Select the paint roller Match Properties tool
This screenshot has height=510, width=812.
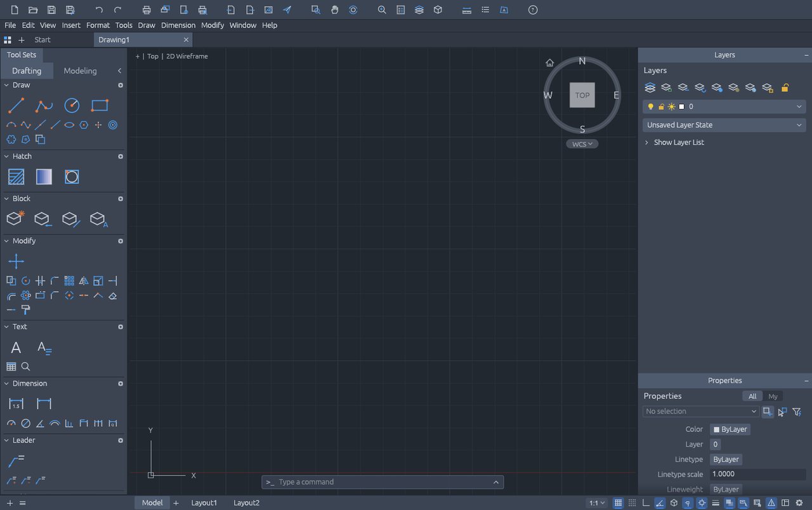25,310
